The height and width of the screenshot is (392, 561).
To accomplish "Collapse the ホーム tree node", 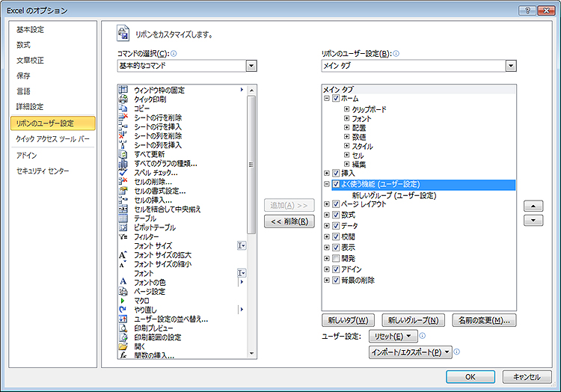I will point(327,98).
